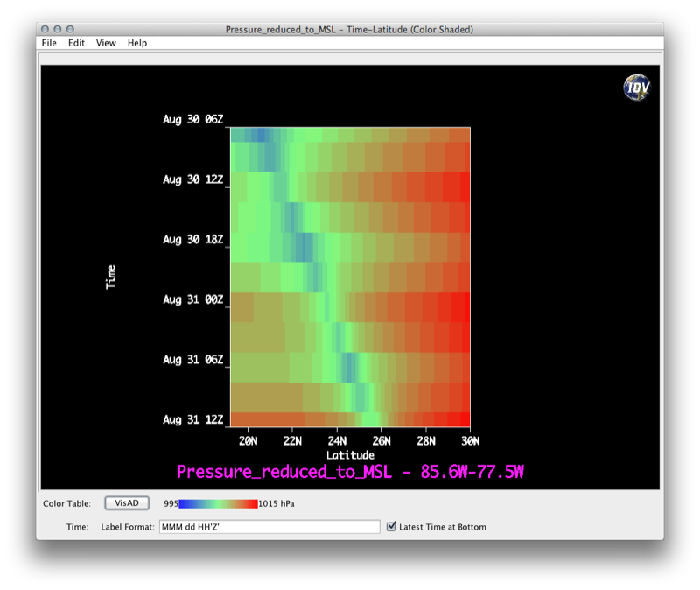The width and height of the screenshot is (700, 590).
Task: Click the vertical Time axis title
Action: tap(111, 277)
